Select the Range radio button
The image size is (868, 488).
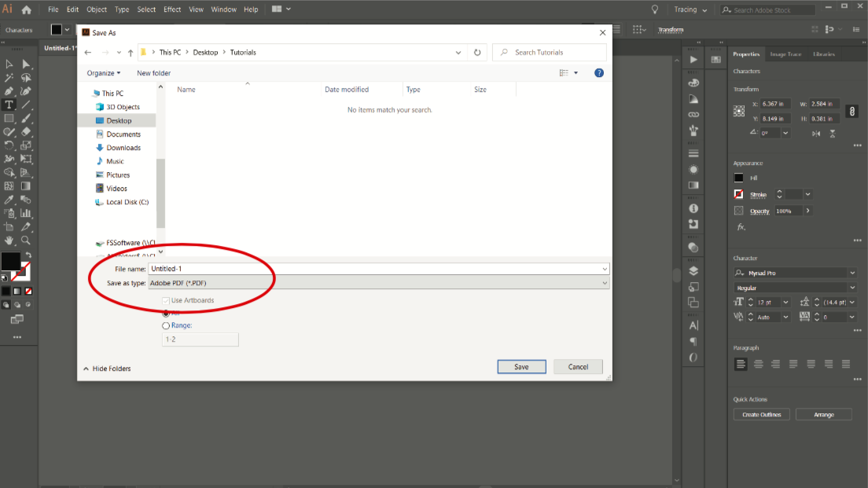point(166,325)
